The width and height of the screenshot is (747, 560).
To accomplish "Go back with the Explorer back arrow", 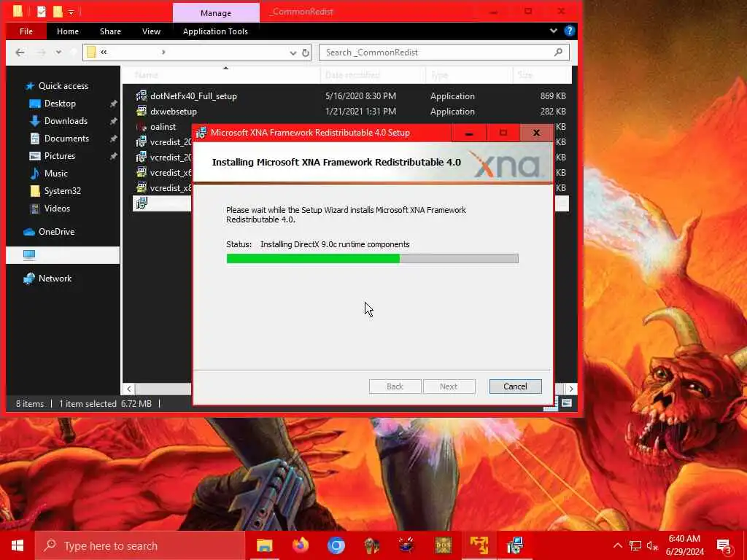I will click(x=20, y=52).
